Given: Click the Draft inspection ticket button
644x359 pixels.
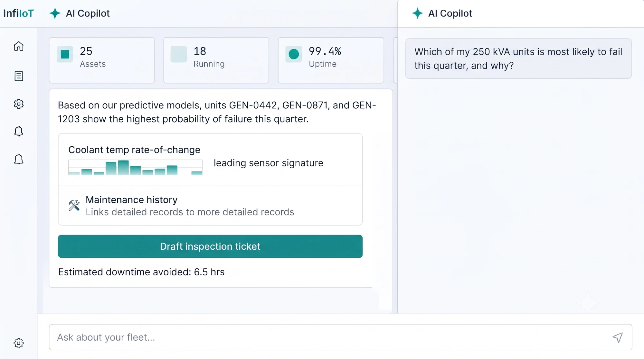Looking at the screenshot, I should (210, 246).
